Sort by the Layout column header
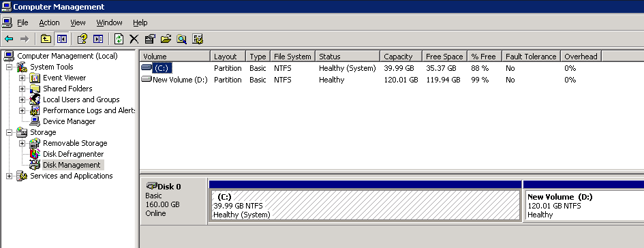 tap(228, 57)
